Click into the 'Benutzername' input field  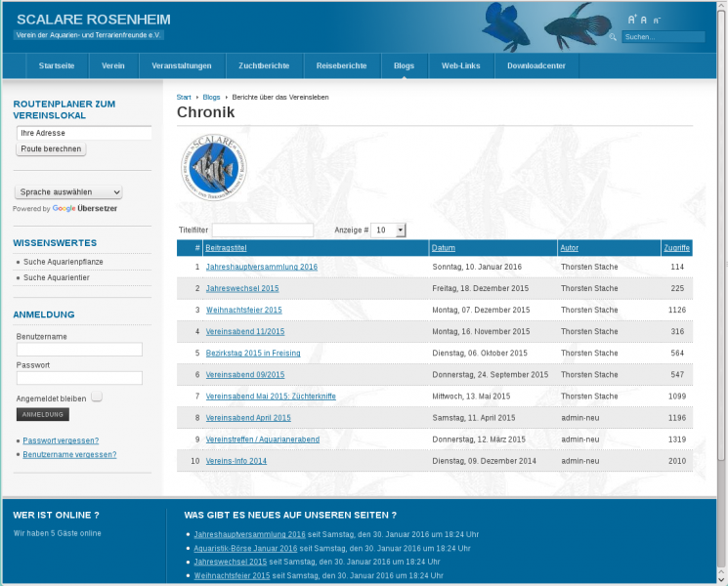pos(79,350)
